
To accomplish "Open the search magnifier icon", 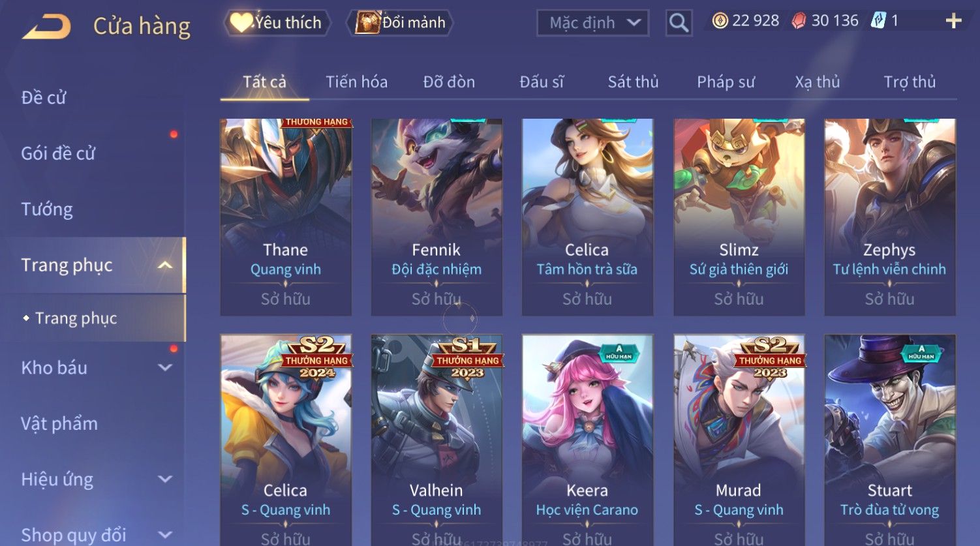I will 679,23.
